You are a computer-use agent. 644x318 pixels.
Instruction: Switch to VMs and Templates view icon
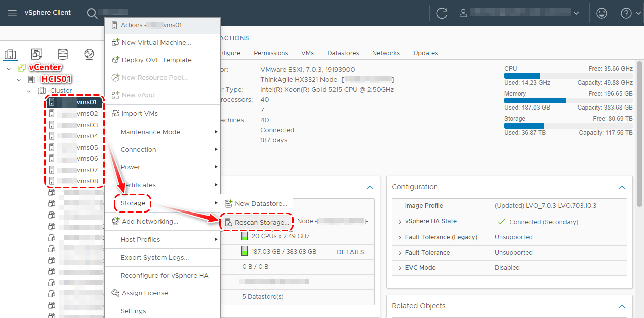[36, 54]
